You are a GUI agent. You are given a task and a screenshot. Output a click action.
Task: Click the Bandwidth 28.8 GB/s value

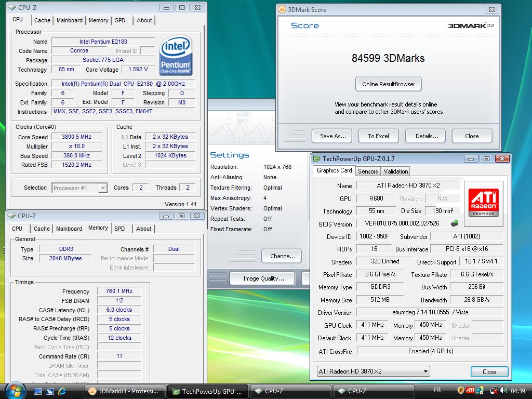[477, 300]
